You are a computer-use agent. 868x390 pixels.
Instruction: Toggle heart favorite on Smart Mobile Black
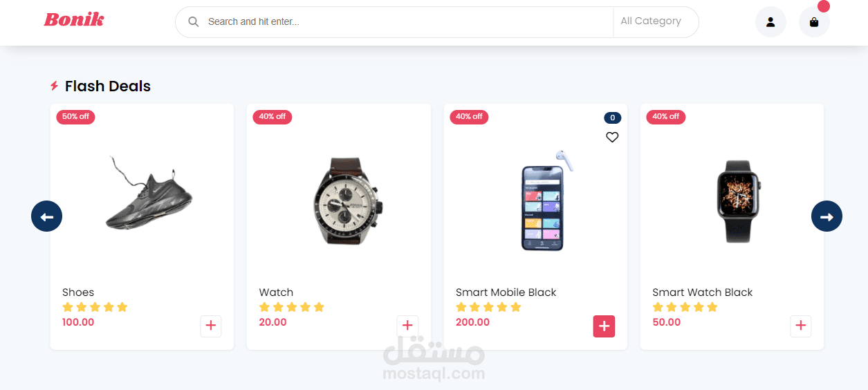click(x=612, y=137)
